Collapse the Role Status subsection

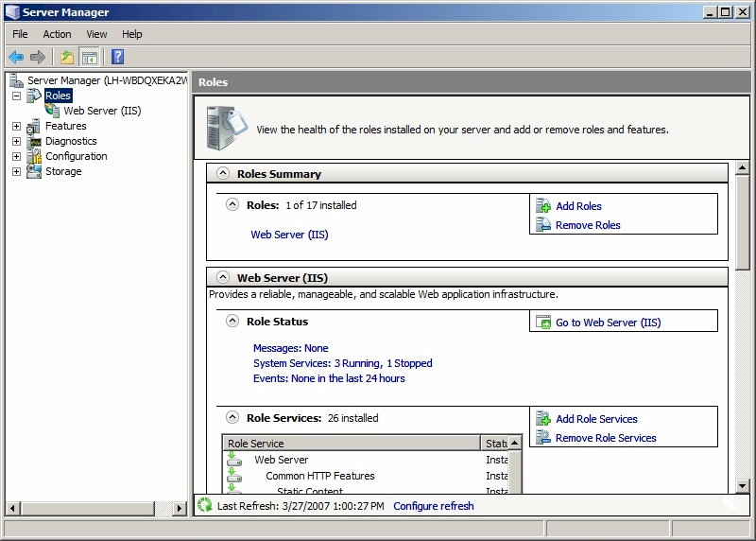tap(232, 321)
